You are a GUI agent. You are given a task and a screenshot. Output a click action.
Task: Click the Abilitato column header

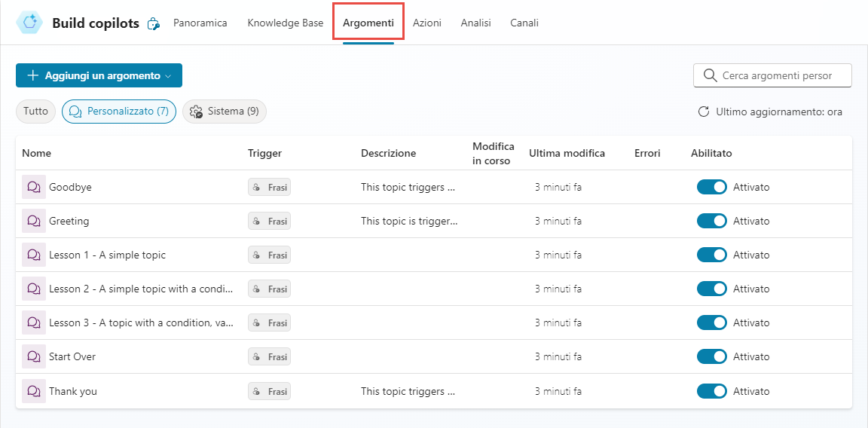click(x=711, y=154)
